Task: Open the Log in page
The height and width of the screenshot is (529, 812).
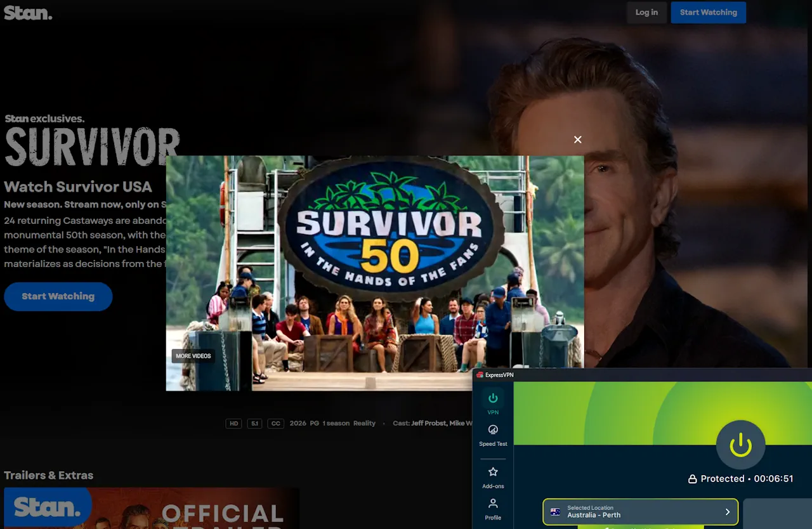Action: (646, 12)
